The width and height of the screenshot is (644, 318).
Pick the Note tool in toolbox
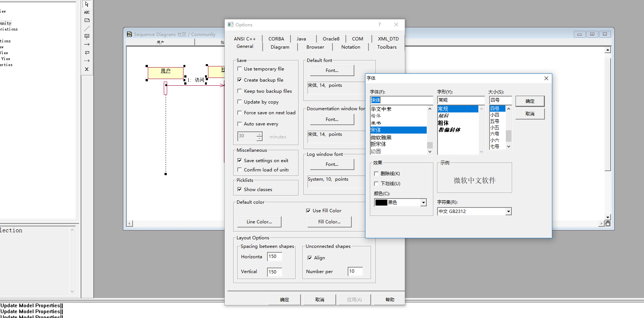pyautogui.click(x=87, y=20)
